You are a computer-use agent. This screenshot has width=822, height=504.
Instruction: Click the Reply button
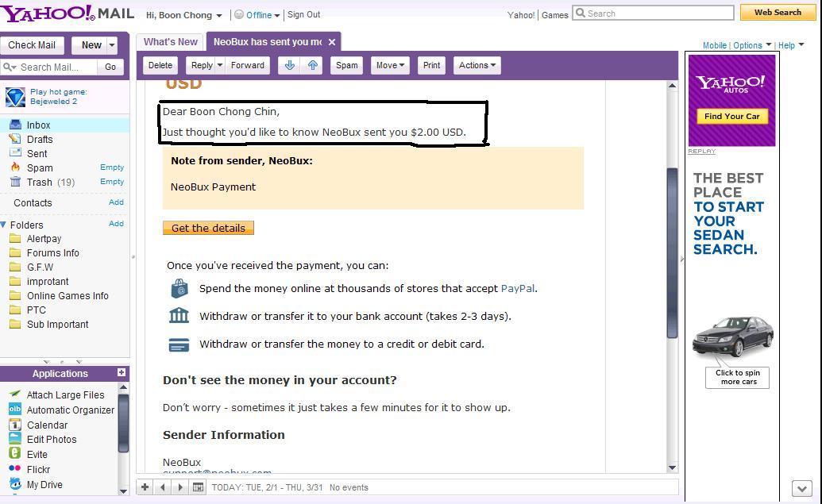[201, 65]
